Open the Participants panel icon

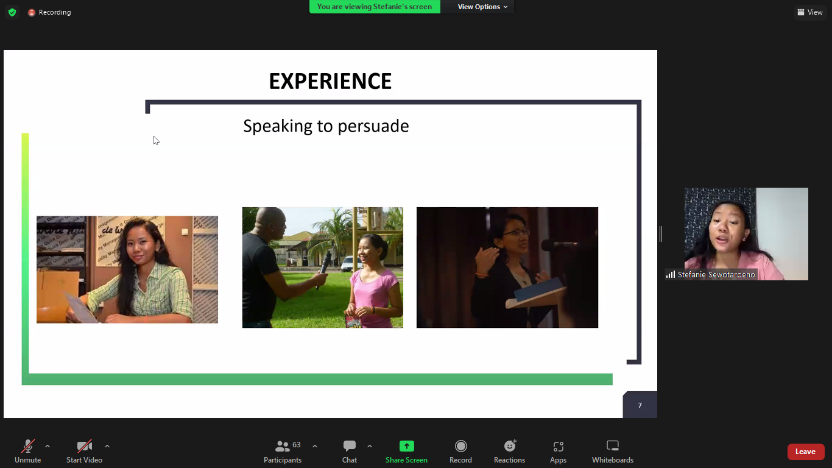pyautogui.click(x=282, y=446)
